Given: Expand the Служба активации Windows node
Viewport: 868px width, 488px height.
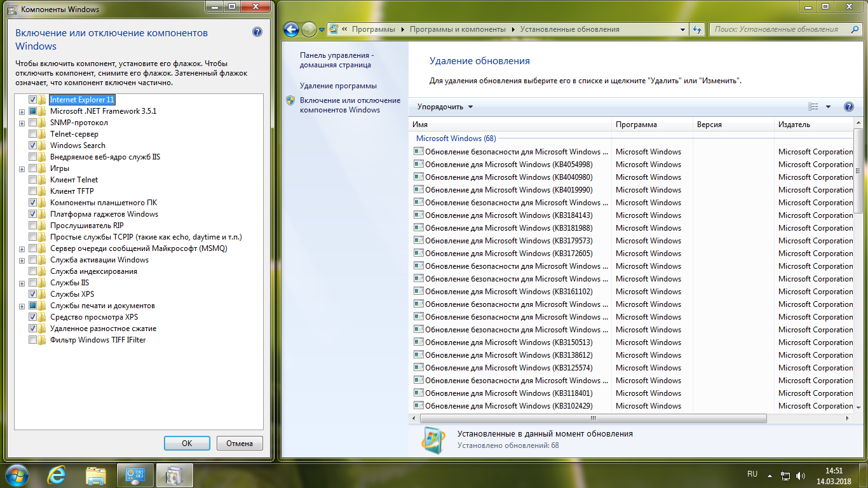Looking at the screenshot, I should pyautogui.click(x=22, y=260).
